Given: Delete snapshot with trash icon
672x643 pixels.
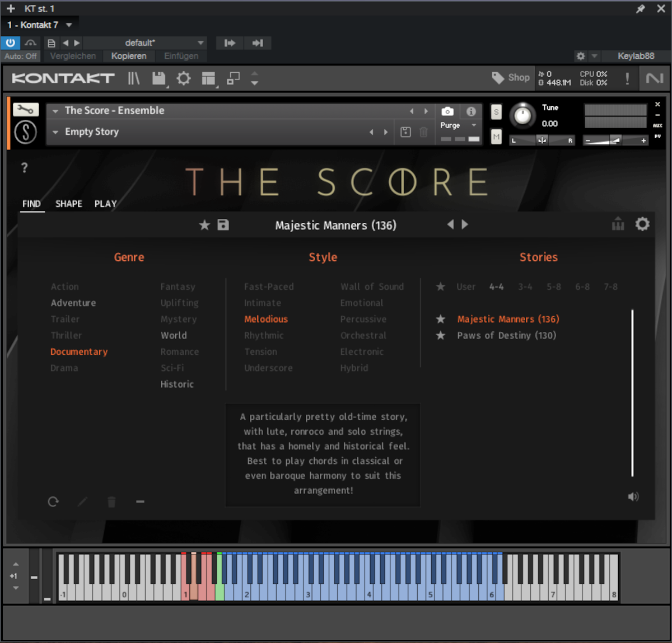Looking at the screenshot, I should (x=424, y=132).
